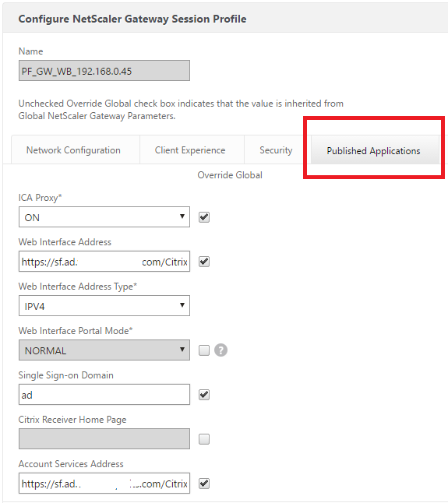Switch to the Client Experience tab

[x=190, y=150]
